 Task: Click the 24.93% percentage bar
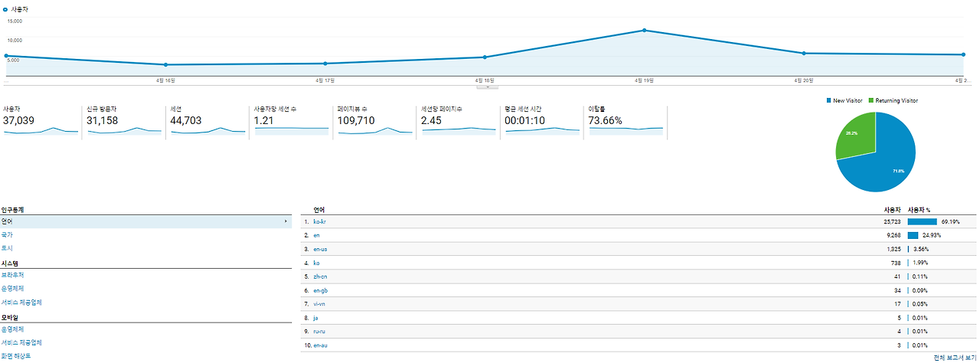pos(913,235)
